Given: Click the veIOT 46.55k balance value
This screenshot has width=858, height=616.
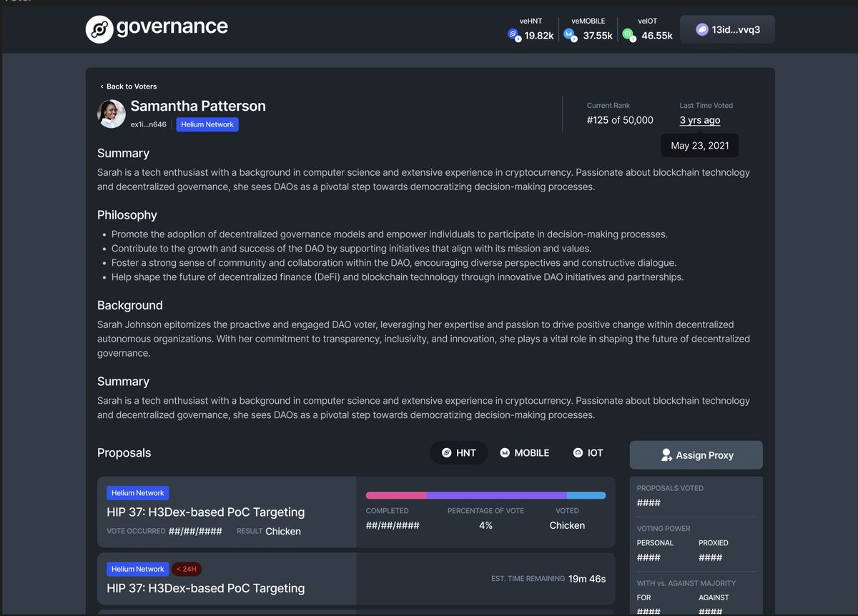Looking at the screenshot, I should click(657, 36).
